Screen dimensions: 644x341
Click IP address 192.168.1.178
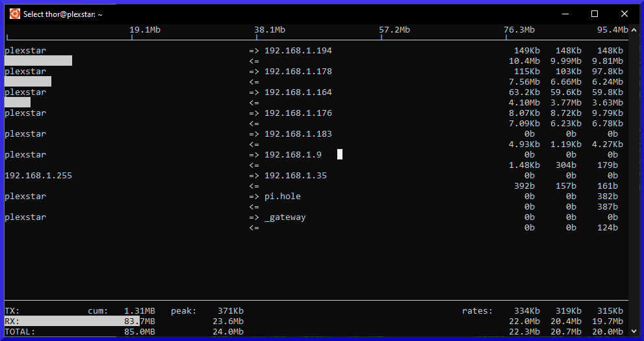coord(298,72)
